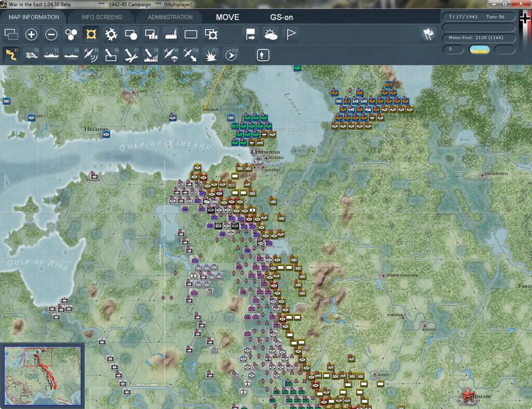Click the plain rectangle toolbar icon
Screen dimensions: 532x409
click(191, 34)
